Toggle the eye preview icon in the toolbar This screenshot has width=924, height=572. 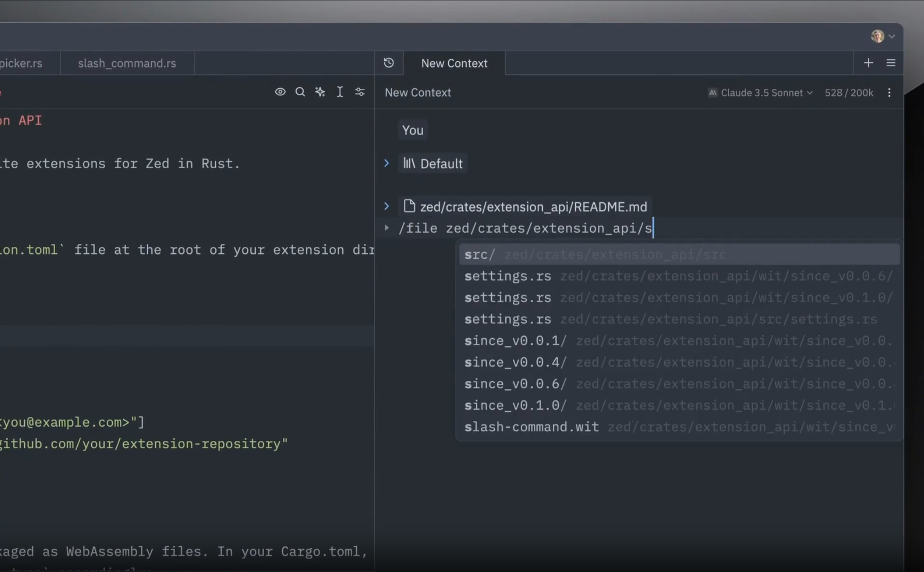[280, 92]
